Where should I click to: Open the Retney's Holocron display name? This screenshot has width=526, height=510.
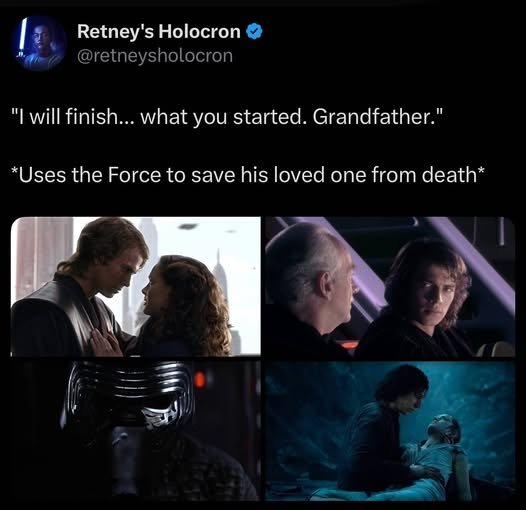(159, 32)
